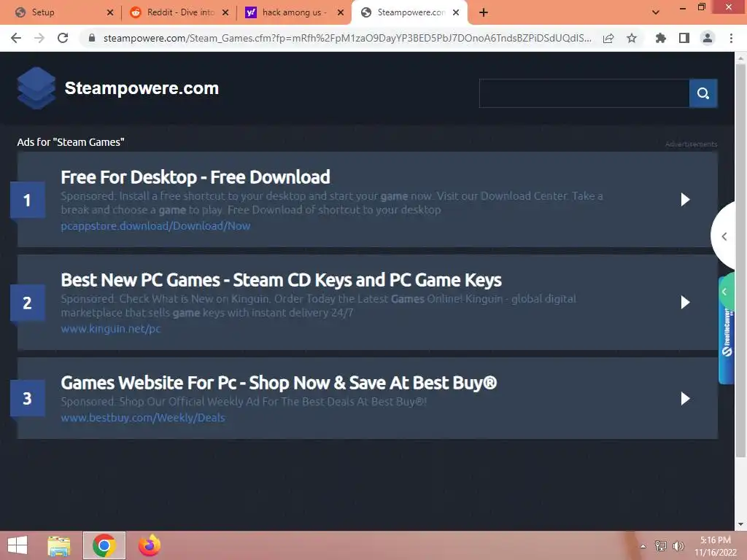Viewport: 747px width, 560px height.
Task: Expand the white side panel chevron
Action: tap(724, 236)
